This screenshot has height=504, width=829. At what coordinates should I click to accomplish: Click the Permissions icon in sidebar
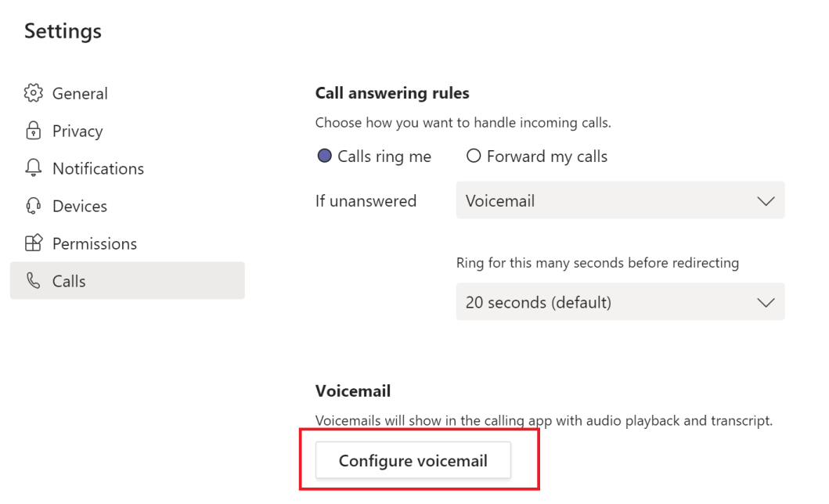[33, 243]
